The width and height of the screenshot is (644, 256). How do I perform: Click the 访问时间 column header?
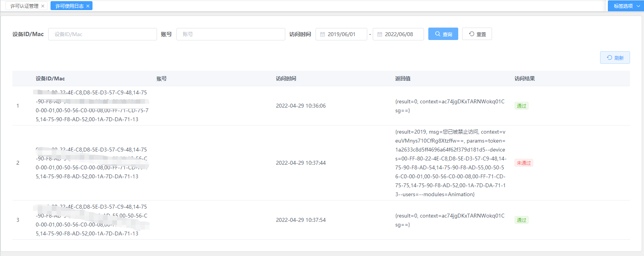pyautogui.click(x=286, y=78)
